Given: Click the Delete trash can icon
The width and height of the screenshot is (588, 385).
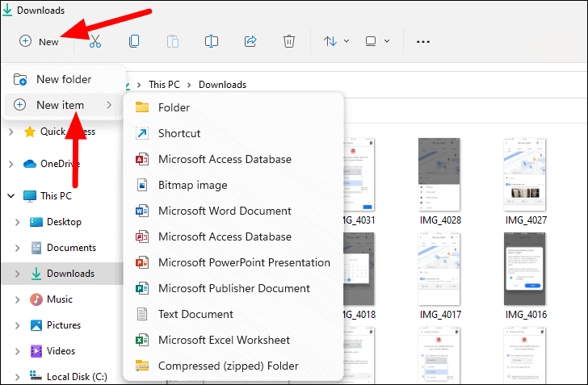Looking at the screenshot, I should point(289,41).
